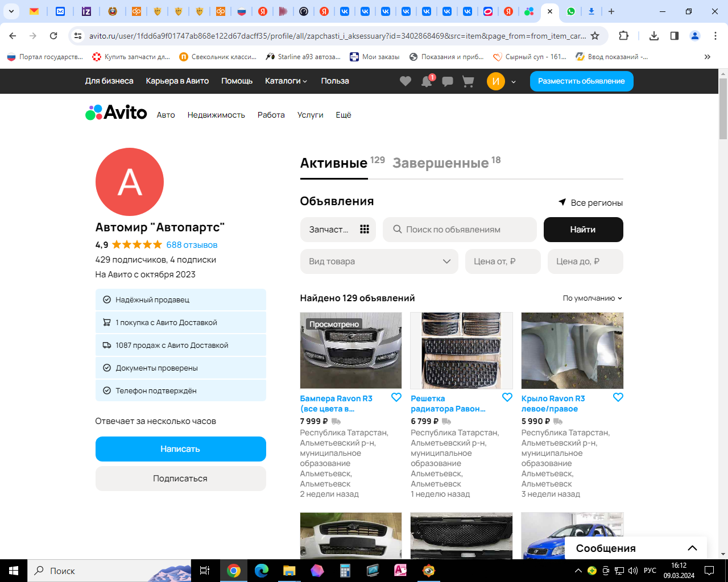This screenshot has width=728, height=582.
Task: Focus the Поиск по объявлениям search field
Action: (x=460, y=230)
